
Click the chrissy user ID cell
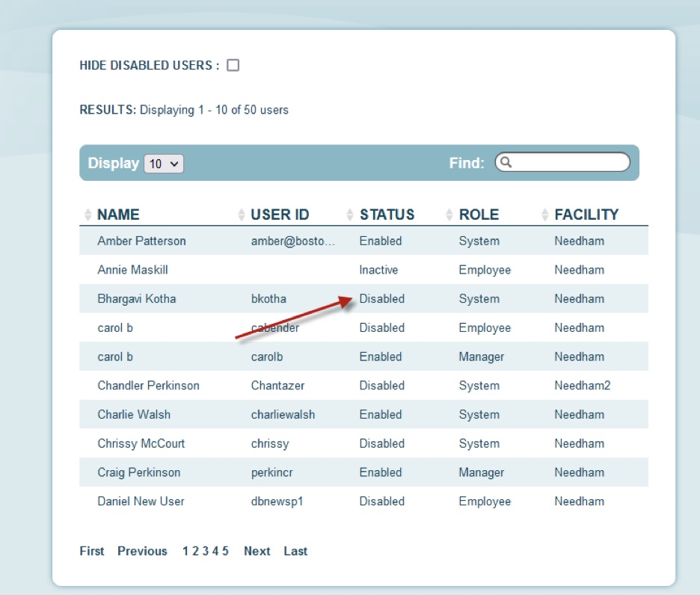(x=270, y=444)
